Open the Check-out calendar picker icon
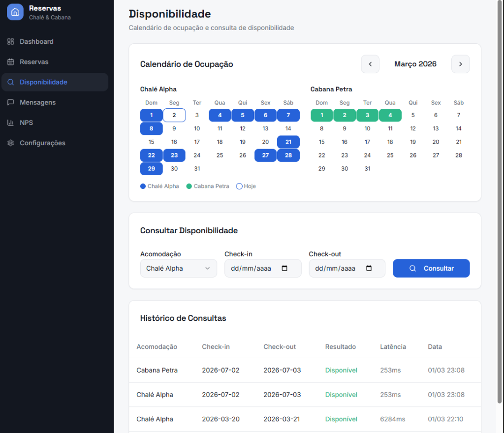This screenshot has width=504, height=433. point(369,269)
